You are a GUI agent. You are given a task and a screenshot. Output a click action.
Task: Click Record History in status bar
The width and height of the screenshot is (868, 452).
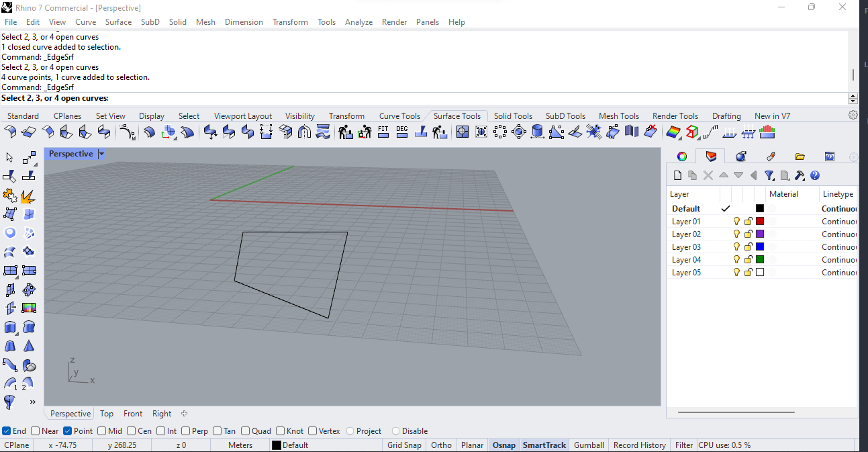640,445
